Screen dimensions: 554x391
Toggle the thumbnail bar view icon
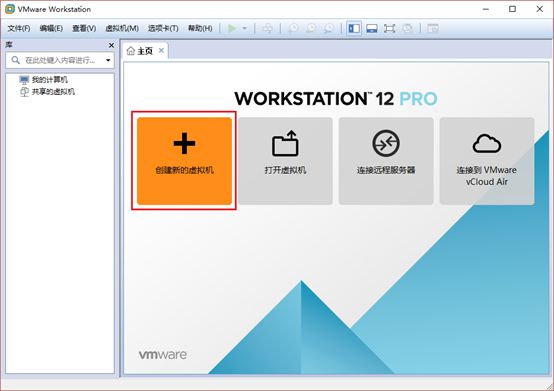pos(372,28)
